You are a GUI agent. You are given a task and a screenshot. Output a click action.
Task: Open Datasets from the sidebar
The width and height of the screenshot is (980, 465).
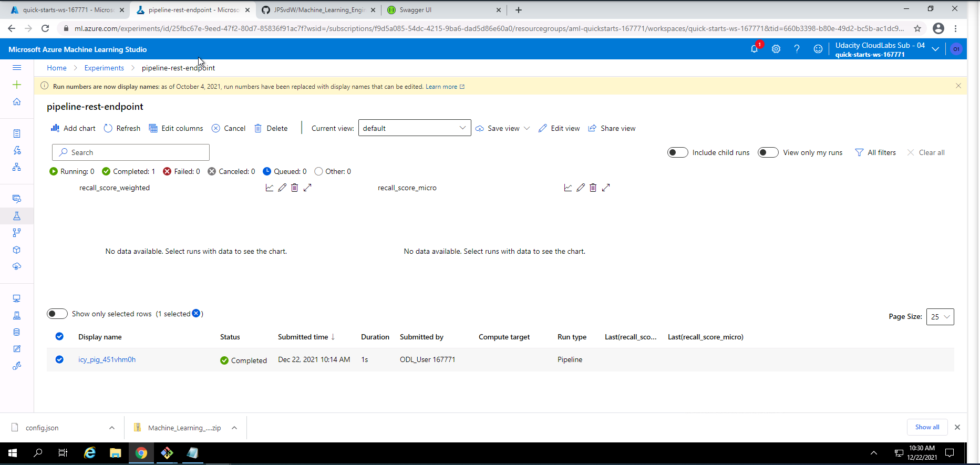click(x=17, y=199)
